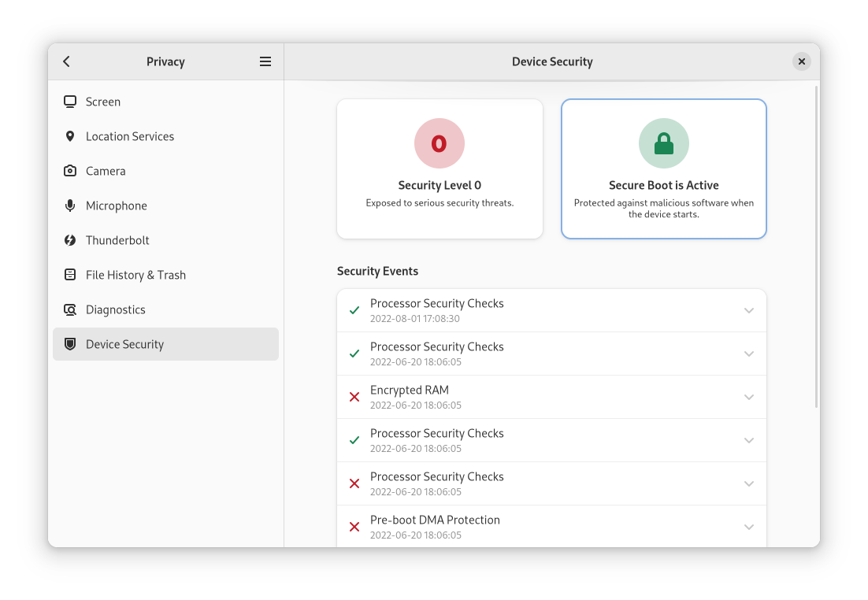Close the Device Security settings window

801,61
